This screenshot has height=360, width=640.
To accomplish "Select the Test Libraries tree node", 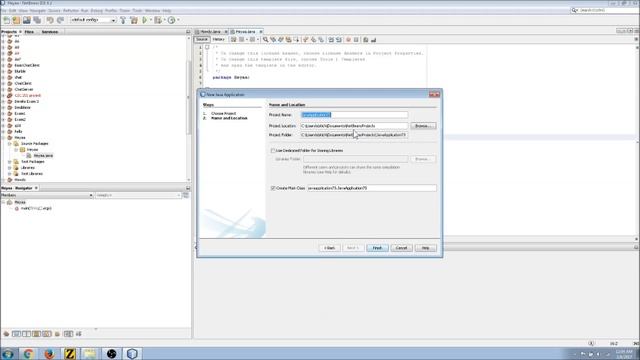I will [32, 174].
